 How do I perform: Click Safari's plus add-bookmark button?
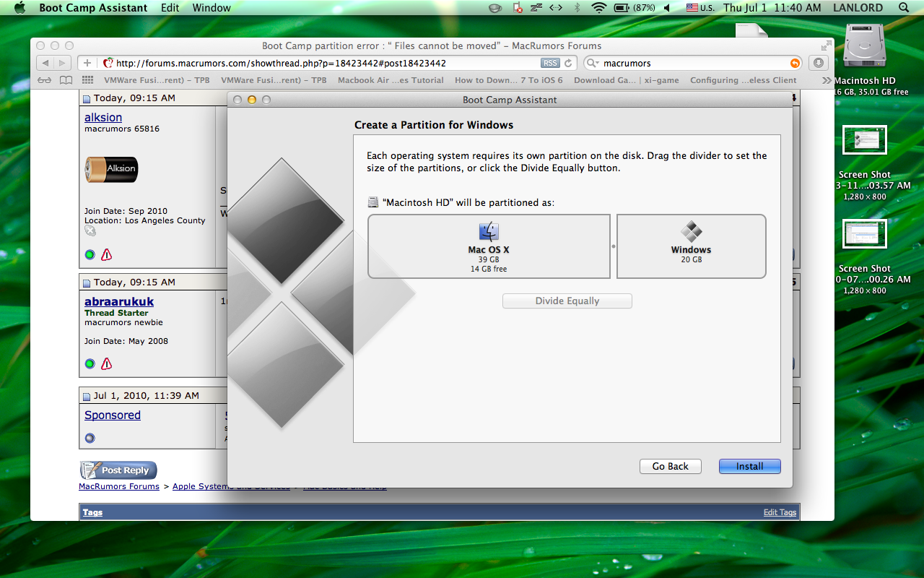coord(87,63)
